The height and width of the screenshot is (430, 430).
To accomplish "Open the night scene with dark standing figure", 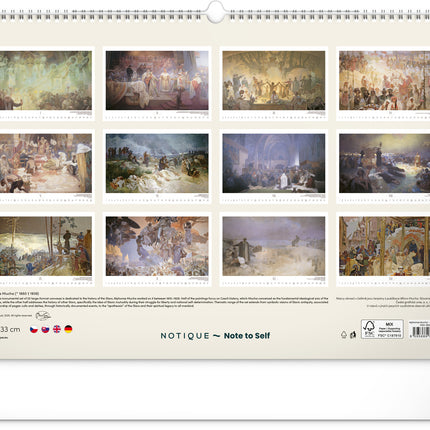I will tap(385, 163).
